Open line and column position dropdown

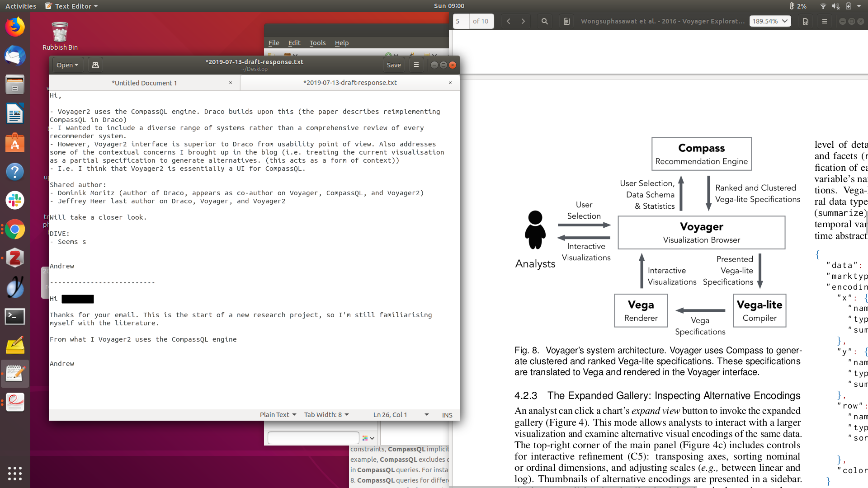point(401,415)
